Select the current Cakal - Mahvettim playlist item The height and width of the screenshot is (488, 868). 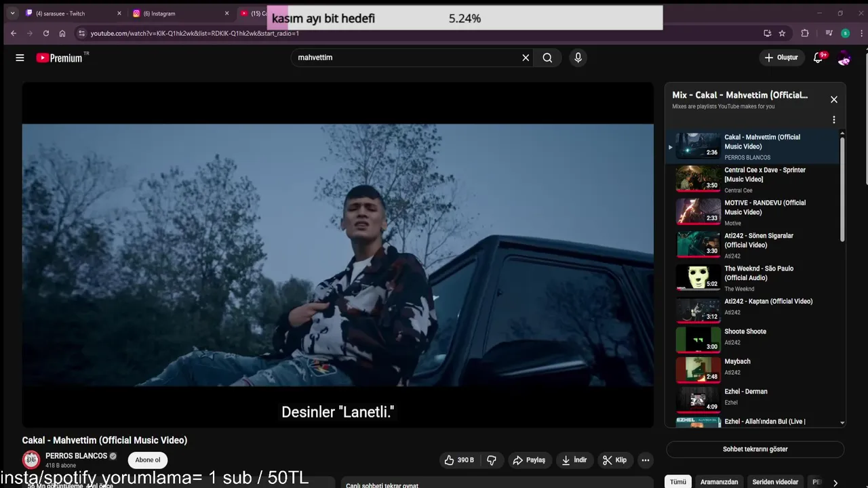click(x=754, y=146)
